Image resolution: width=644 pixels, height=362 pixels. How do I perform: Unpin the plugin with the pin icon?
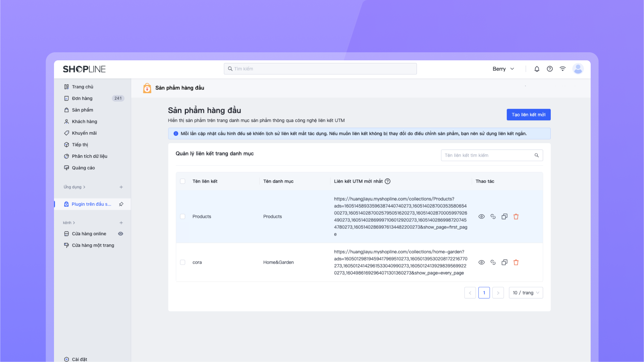pos(121,204)
